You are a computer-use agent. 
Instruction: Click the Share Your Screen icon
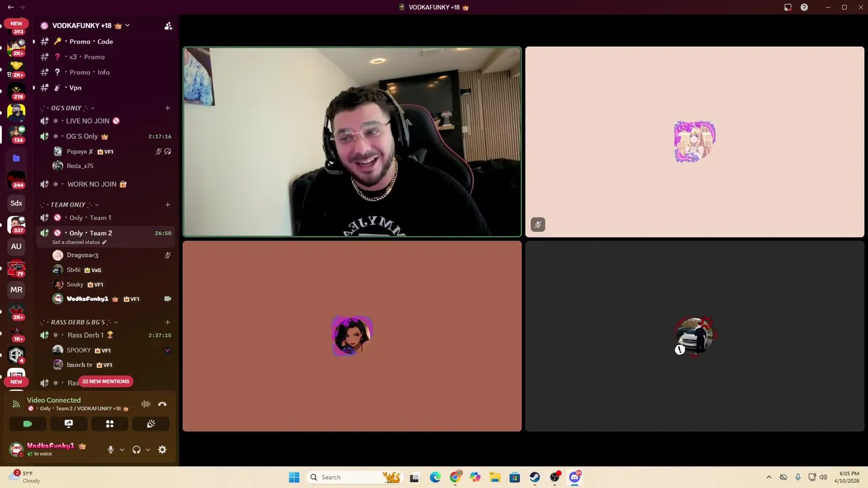68,424
